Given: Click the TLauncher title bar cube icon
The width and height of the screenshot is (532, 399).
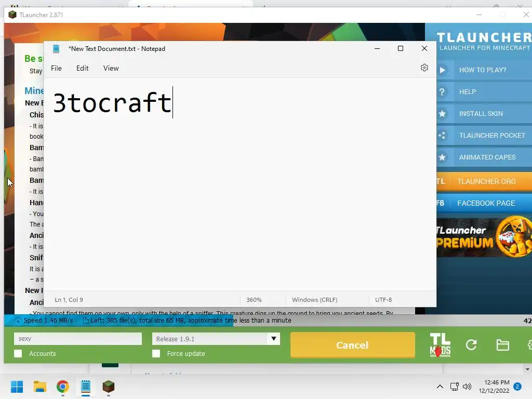Looking at the screenshot, I should tap(12, 15).
